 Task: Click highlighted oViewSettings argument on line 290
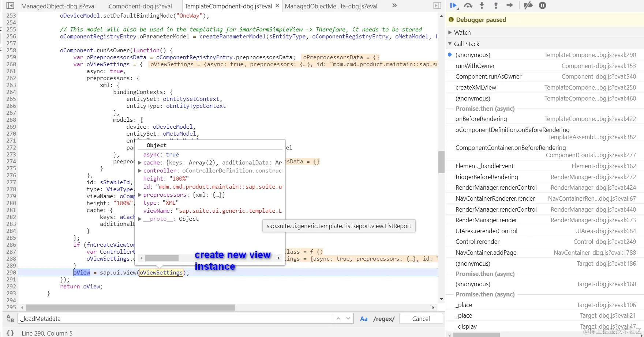[161, 273]
